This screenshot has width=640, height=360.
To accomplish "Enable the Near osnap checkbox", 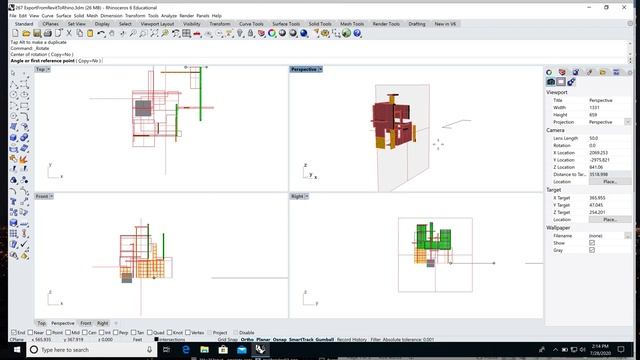I will pyautogui.click(x=30, y=333).
